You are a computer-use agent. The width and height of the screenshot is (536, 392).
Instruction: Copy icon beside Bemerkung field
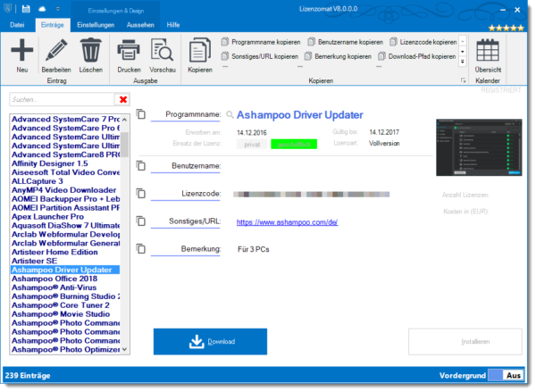pyautogui.click(x=141, y=249)
